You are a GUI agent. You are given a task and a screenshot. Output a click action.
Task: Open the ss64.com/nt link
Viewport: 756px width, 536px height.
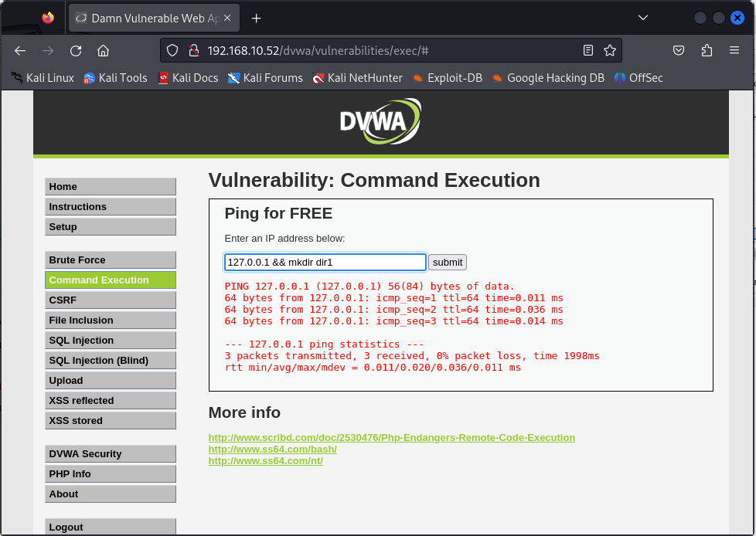click(266, 461)
